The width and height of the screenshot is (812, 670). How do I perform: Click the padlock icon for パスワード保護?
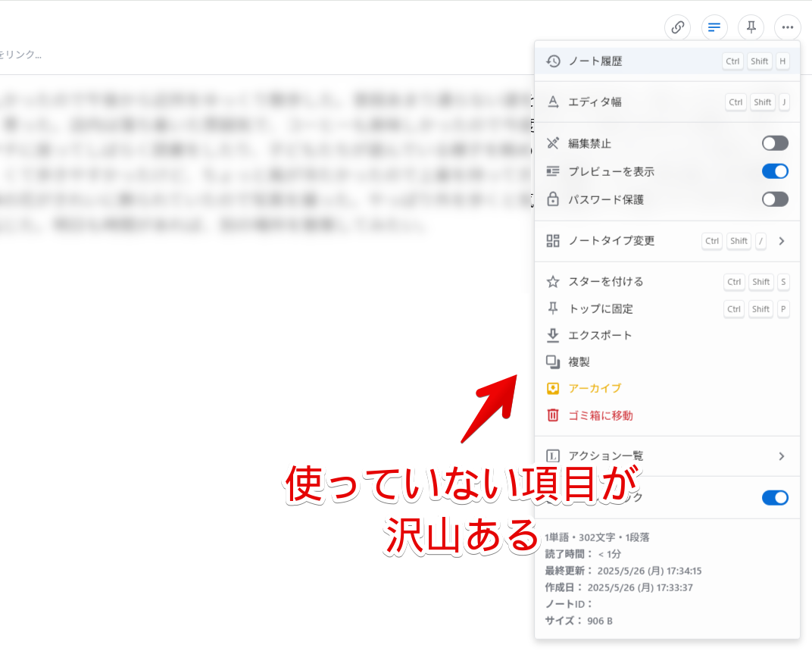coord(553,199)
